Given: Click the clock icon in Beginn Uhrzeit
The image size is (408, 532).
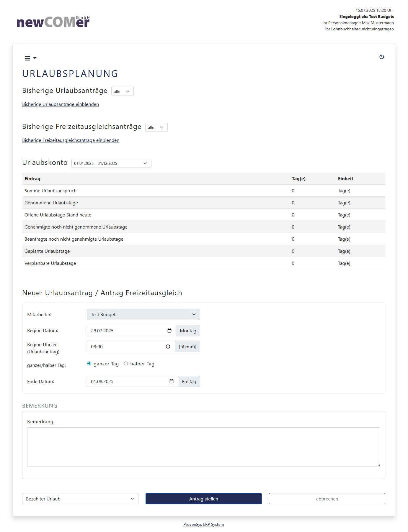Looking at the screenshot, I should pyautogui.click(x=168, y=347).
